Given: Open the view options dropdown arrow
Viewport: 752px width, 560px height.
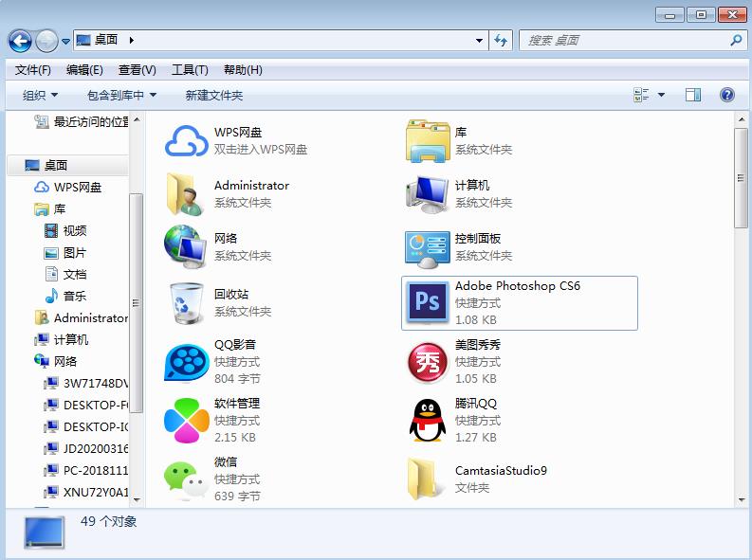Looking at the screenshot, I should [x=661, y=95].
